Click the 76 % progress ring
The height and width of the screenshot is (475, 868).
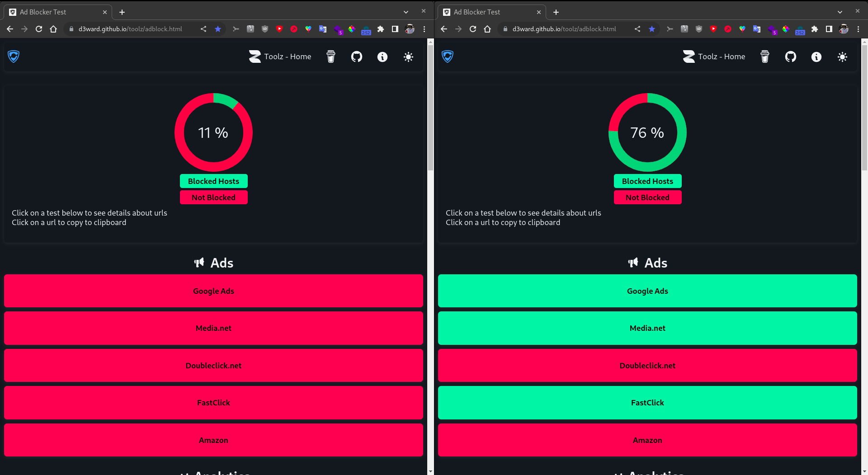click(x=647, y=132)
